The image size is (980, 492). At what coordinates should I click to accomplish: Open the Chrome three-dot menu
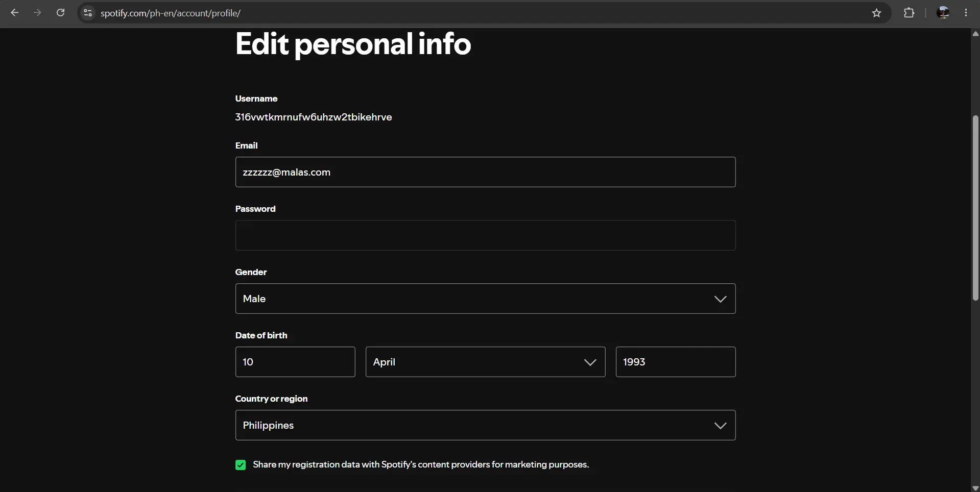(x=966, y=13)
